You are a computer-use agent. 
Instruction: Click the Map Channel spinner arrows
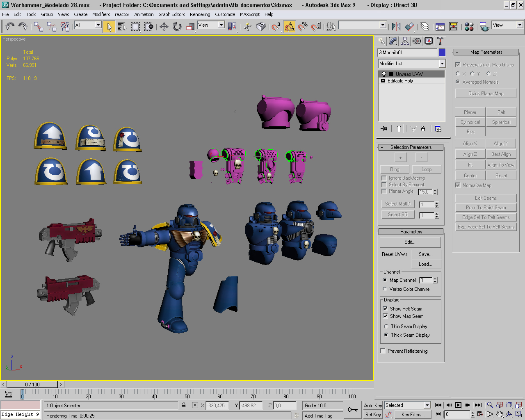(435, 280)
